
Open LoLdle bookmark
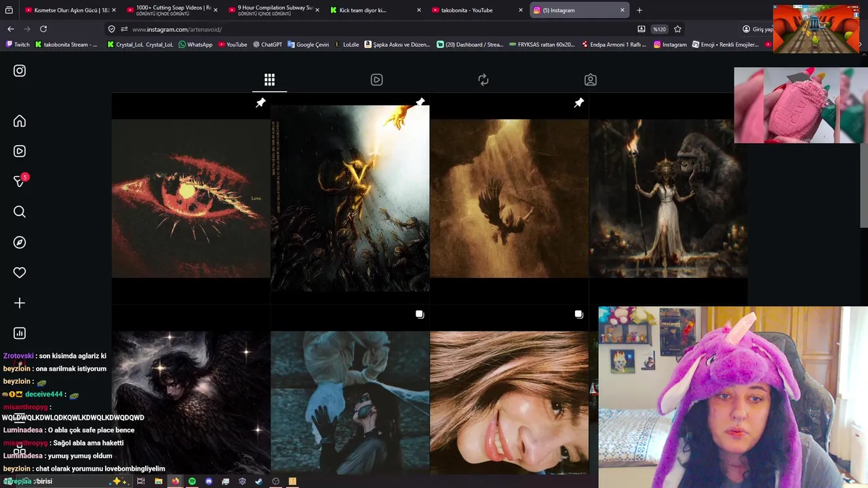pyautogui.click(x=347, y=45)
